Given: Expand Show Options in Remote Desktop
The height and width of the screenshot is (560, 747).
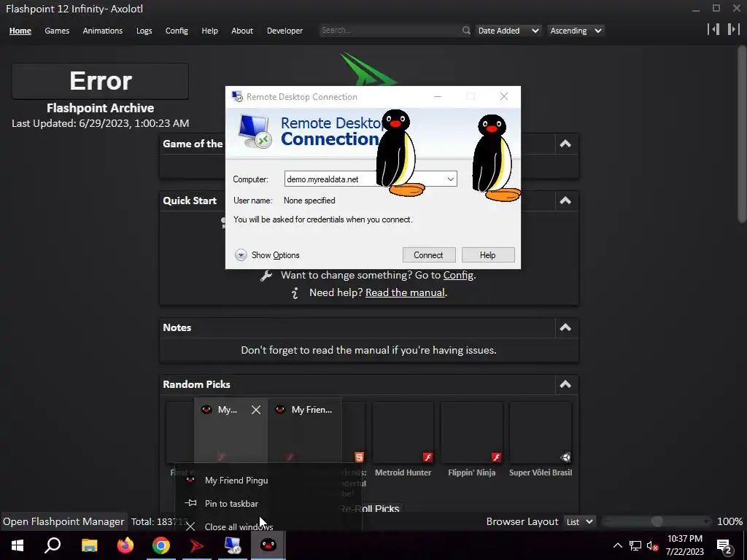Looking at the screenshot, I should [x=267, y=254].
